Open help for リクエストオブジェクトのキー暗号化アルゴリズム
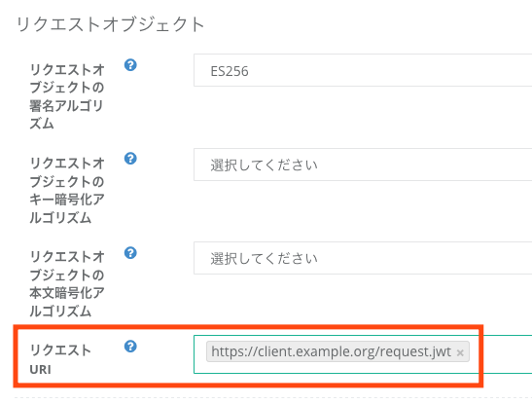532x404 pixels. pos(130,159)
